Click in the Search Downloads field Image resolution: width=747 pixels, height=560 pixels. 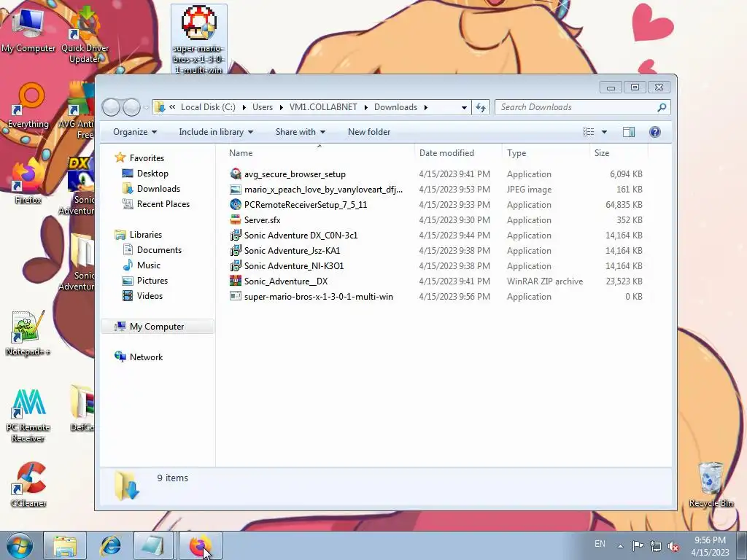click(576, 107)
